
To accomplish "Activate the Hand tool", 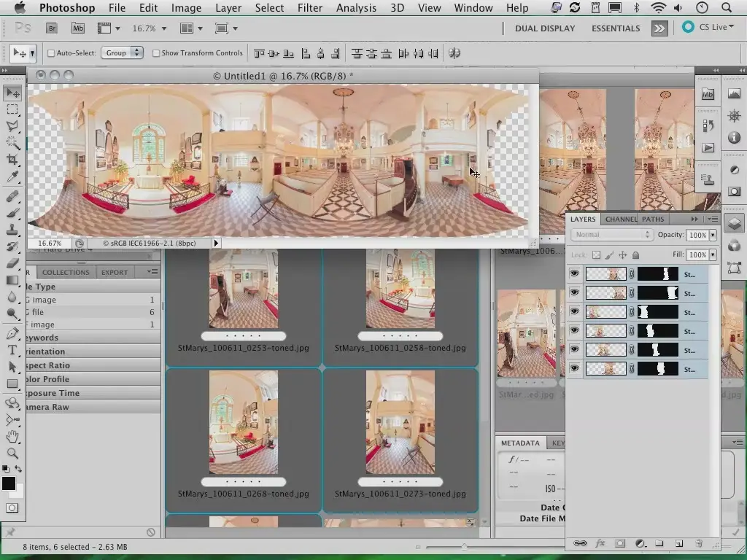I will (x=12, y=437).
